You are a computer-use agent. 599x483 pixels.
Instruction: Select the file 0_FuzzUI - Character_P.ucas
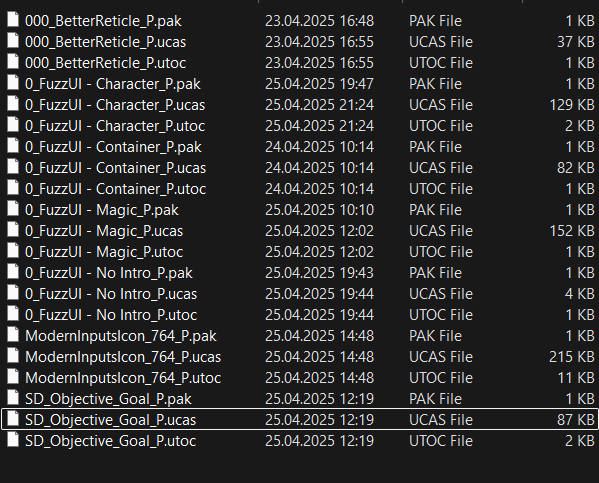pos(115,105)
